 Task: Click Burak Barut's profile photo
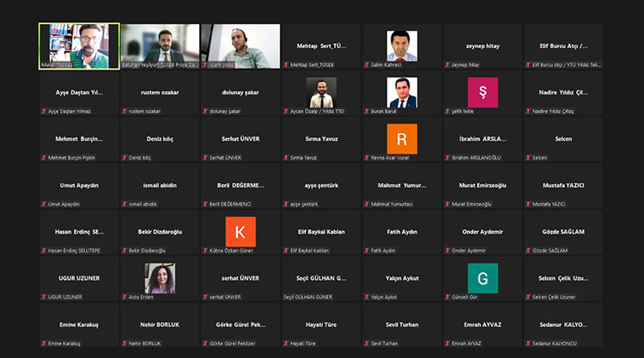tap(402, 92)
